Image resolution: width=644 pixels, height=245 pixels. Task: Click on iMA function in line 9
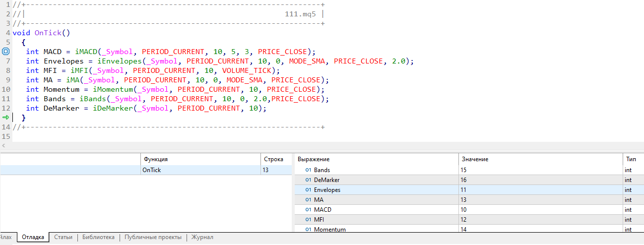(73, 80)
